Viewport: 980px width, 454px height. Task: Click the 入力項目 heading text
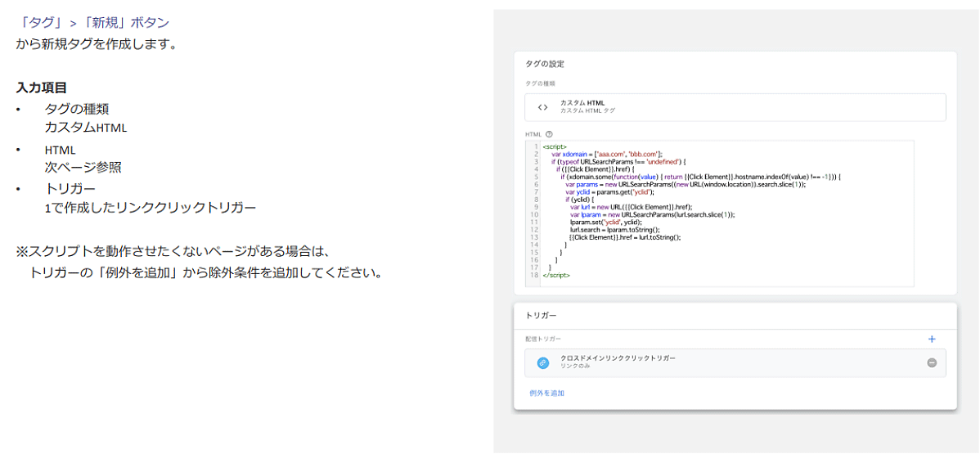(x=42, y=88)
